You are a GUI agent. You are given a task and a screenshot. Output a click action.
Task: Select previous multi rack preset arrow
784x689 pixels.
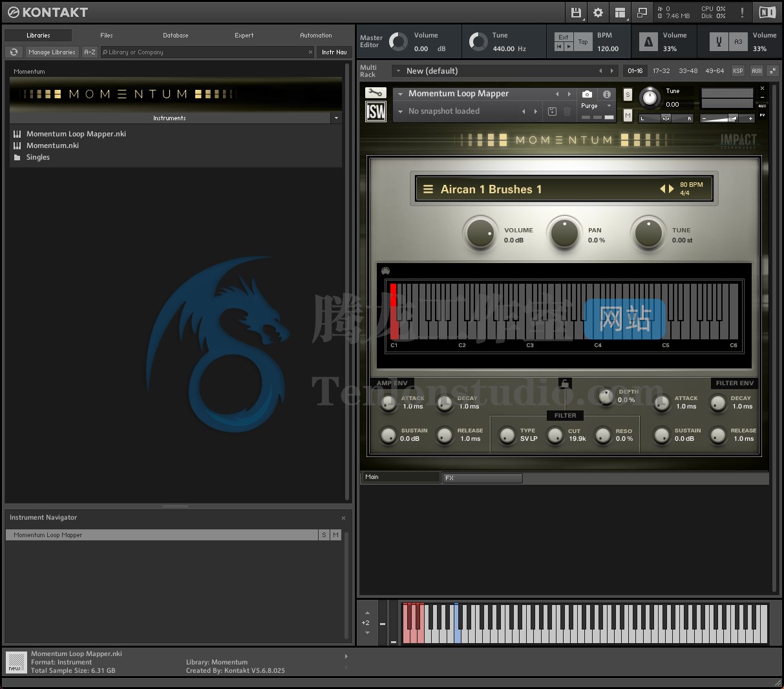600,71
